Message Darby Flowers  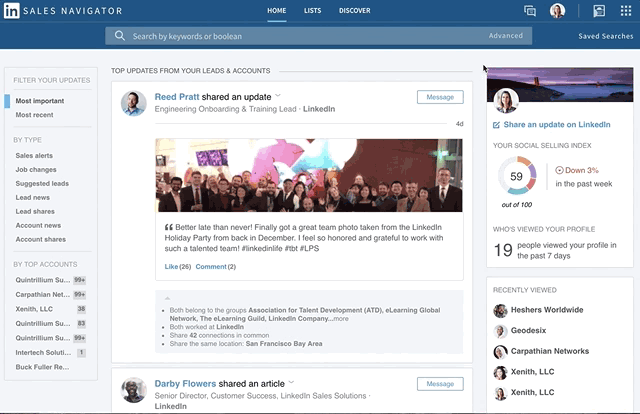[x=440, y=384]
